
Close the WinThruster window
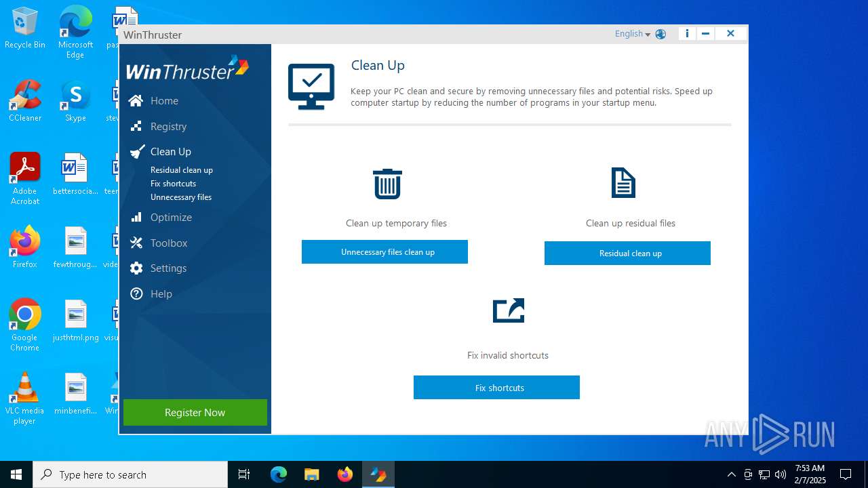[x=730, y=33]
